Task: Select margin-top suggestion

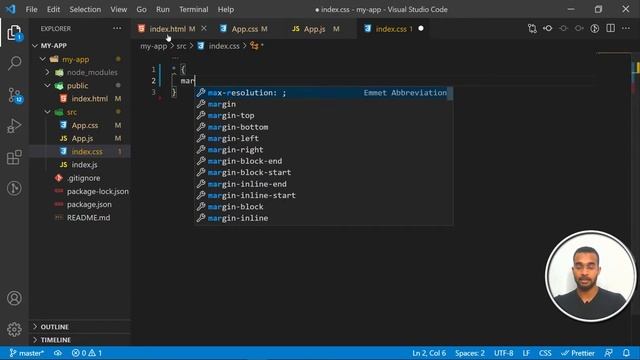Action: click(x=323, y=116)
